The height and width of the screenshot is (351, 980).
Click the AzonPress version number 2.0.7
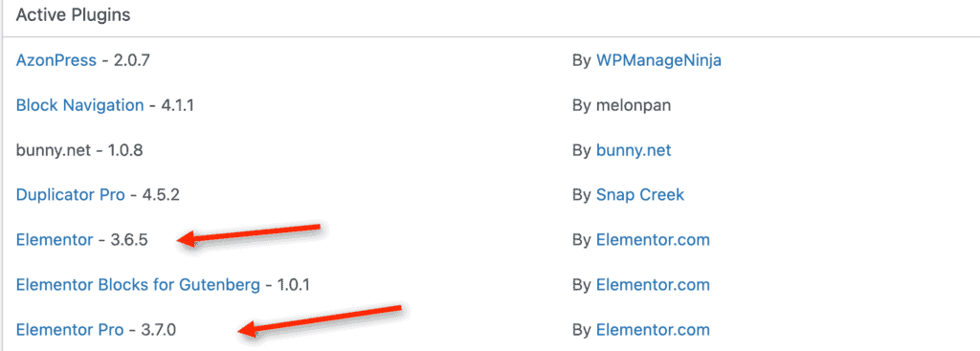pos(132,60)
